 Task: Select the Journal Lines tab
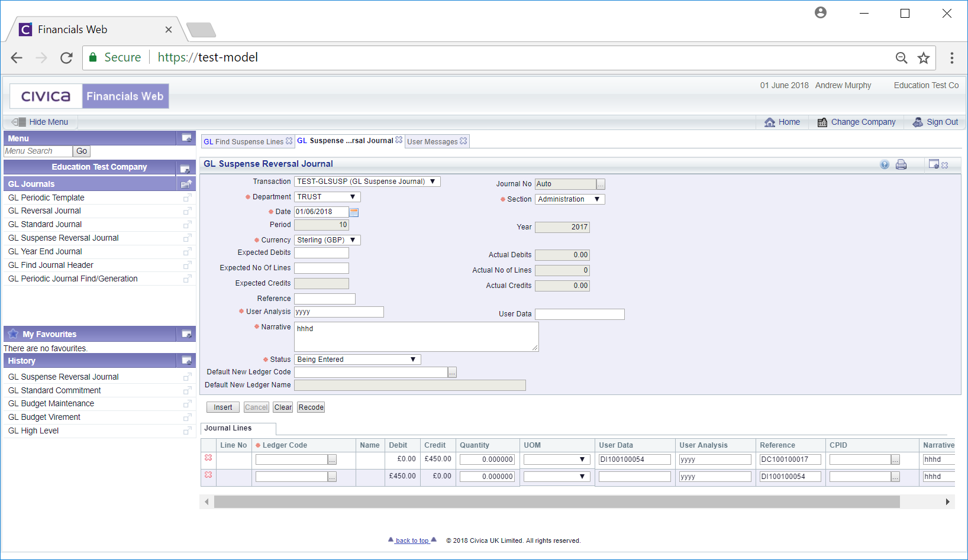coord(238,429)
